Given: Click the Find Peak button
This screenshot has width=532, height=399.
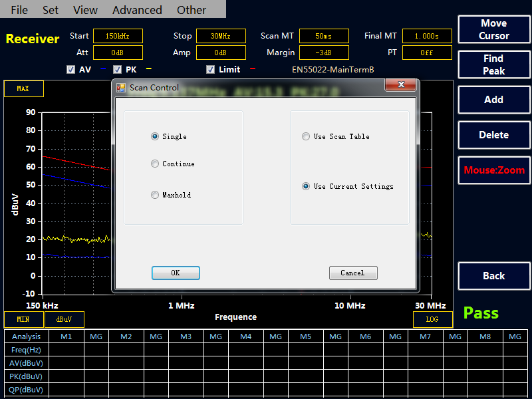Looking at the screenshot, I should (x=493, y=65).
